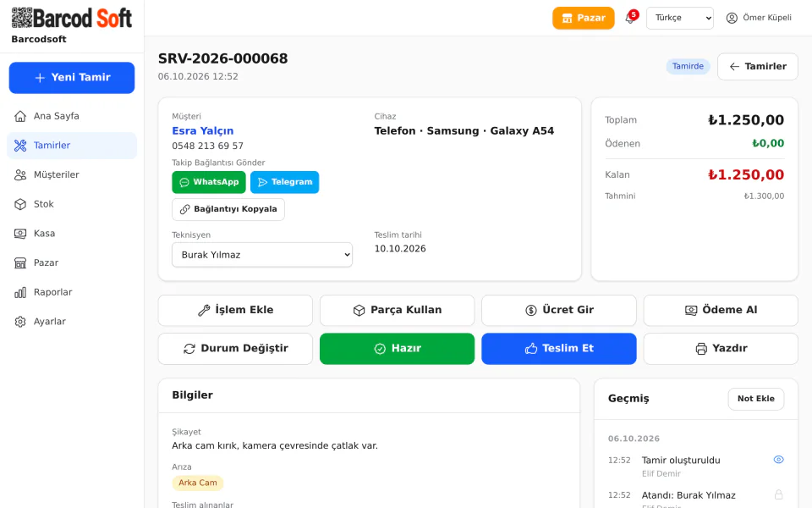
Task: Click the user profile icon
Action: point(731,18)
